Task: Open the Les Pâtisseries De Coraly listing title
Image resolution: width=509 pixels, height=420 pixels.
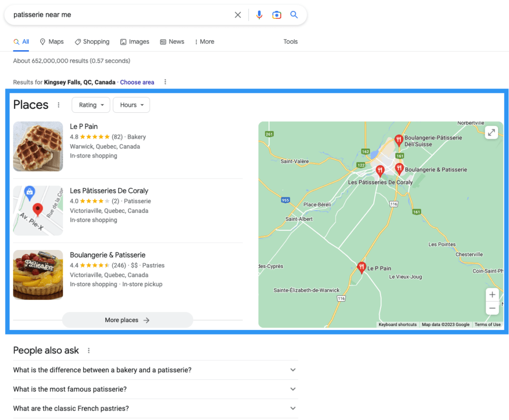Action: pos(109,191)
